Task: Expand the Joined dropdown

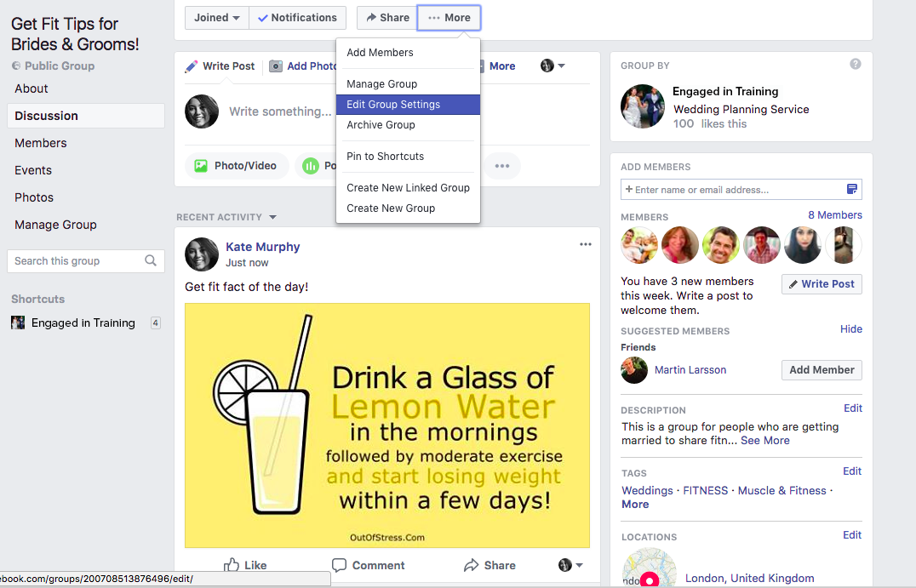Action: click(217, 18)
